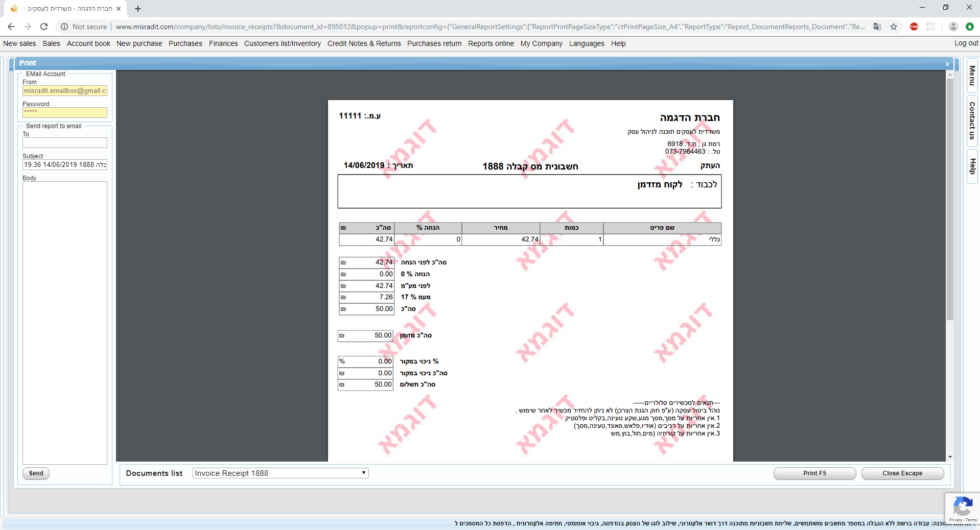Open a new browser tab with plus
Screen dimensions: 980x530
click(x=138, y=9)
